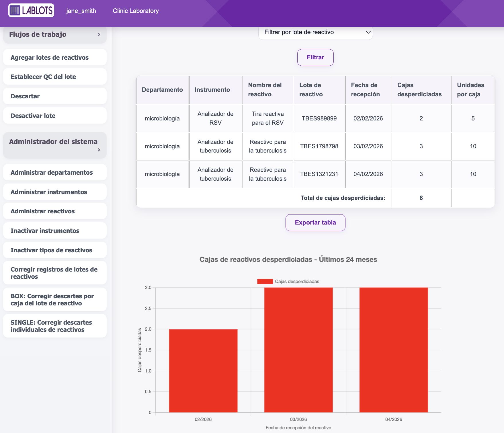Open Administrar reactivos

tap(55, 211)
